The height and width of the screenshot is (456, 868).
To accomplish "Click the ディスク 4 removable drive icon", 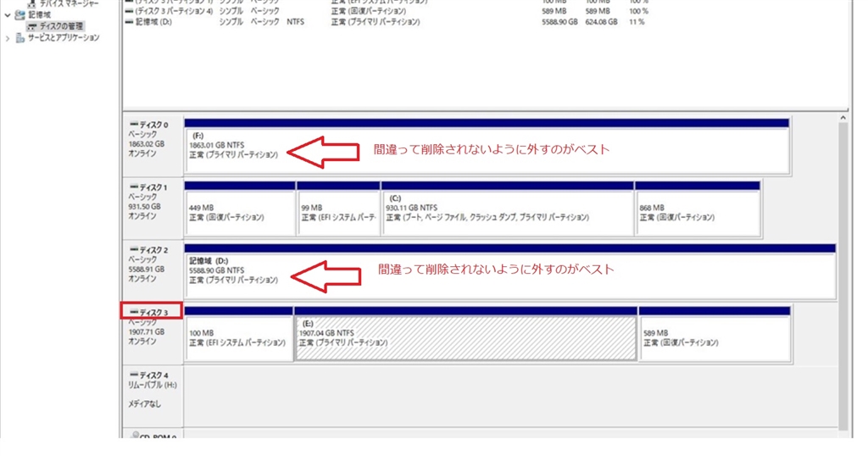I will 133,375.
